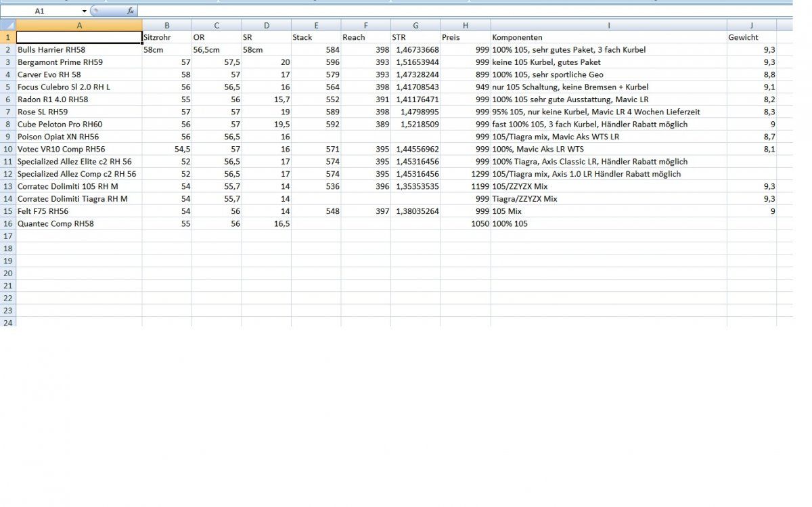Select column A header
Viewport: 812px width, 507px height.
[79, 25]
